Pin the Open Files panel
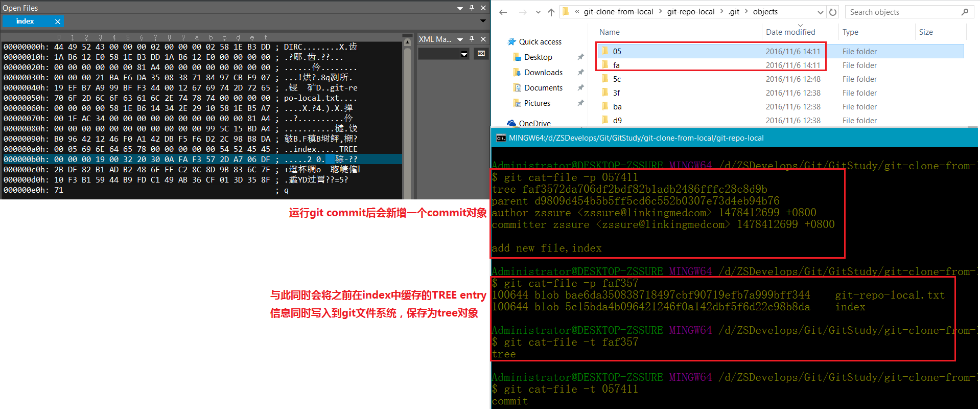Viewport: 980px width, 409px height. coord(472,8)
